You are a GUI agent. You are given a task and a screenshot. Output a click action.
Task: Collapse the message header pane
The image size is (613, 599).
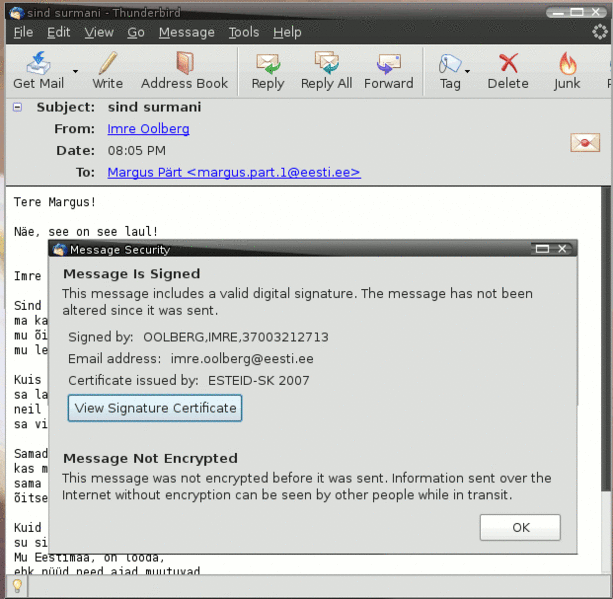click(18, 107)
